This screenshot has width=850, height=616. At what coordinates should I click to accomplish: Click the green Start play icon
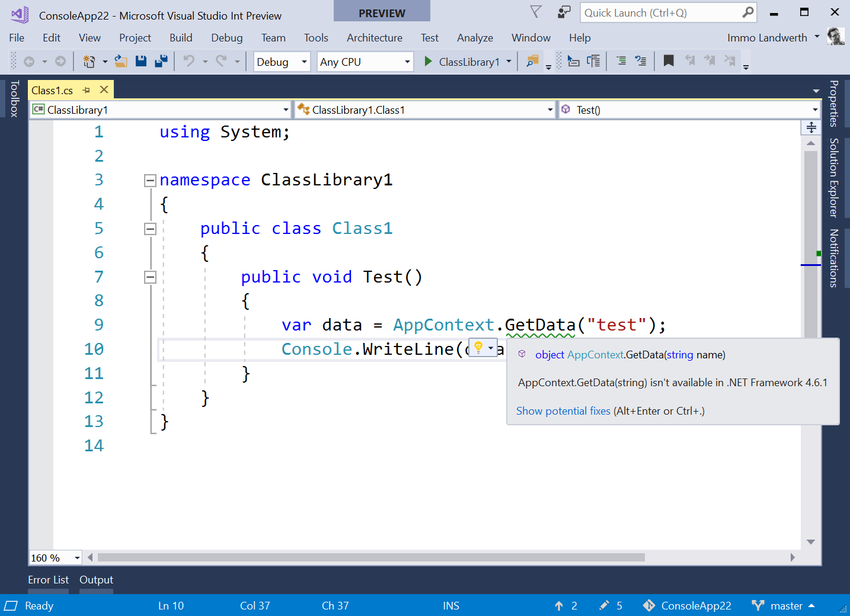point(428,62)
